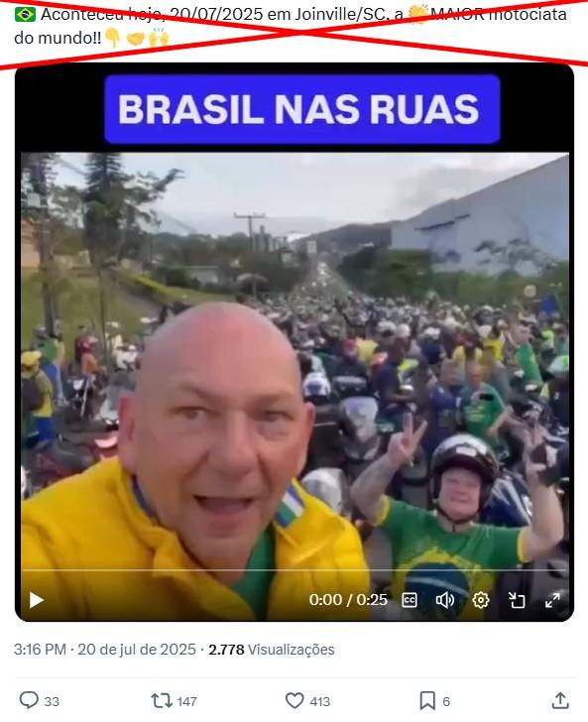This screenshot has height=722, width=588.
Task: Seek along the video progress bar
Action: click(294, 570)
